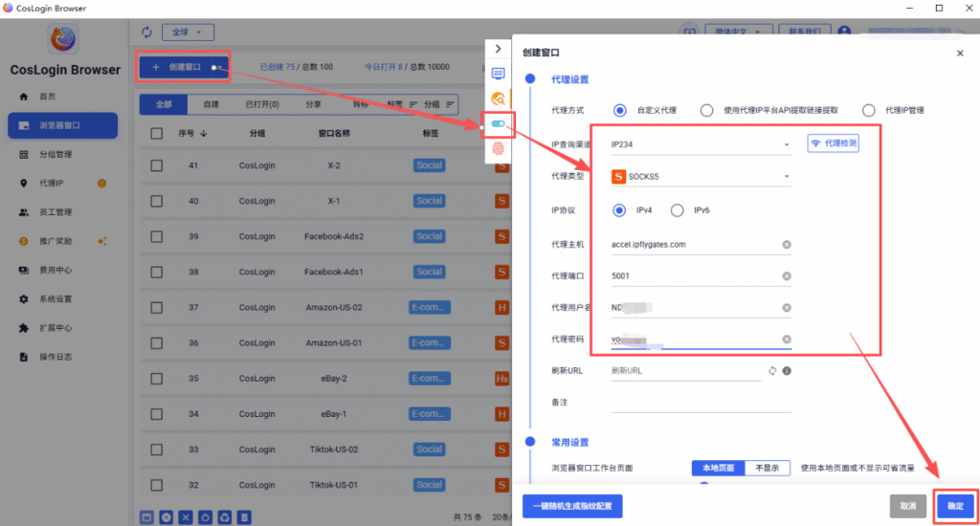Click the 取消 button
The width and height of the screenshot is (980, 526).
[908, 506]
